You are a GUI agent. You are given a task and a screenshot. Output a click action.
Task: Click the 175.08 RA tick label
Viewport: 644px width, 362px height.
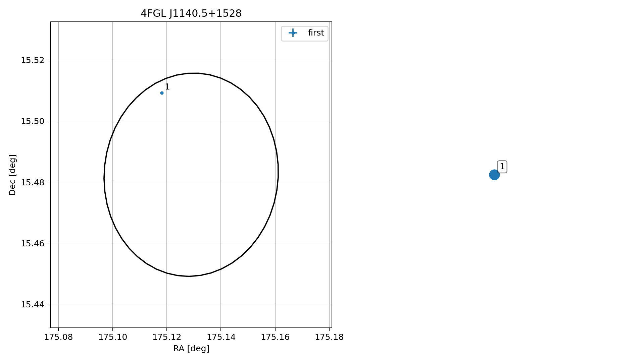tap(58, 337)
